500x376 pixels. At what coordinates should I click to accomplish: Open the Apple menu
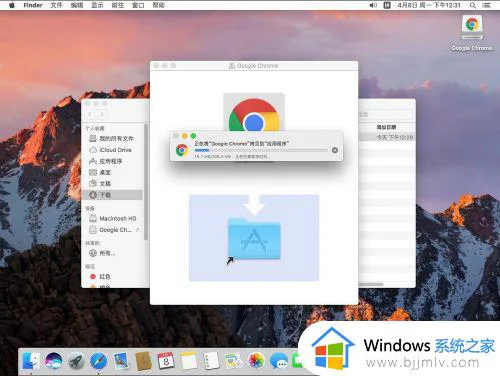[12, 5]
